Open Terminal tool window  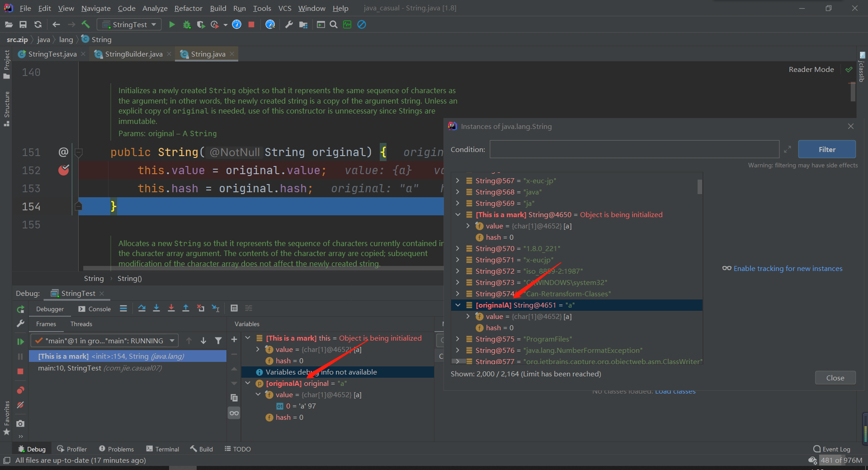pos(163,449)
